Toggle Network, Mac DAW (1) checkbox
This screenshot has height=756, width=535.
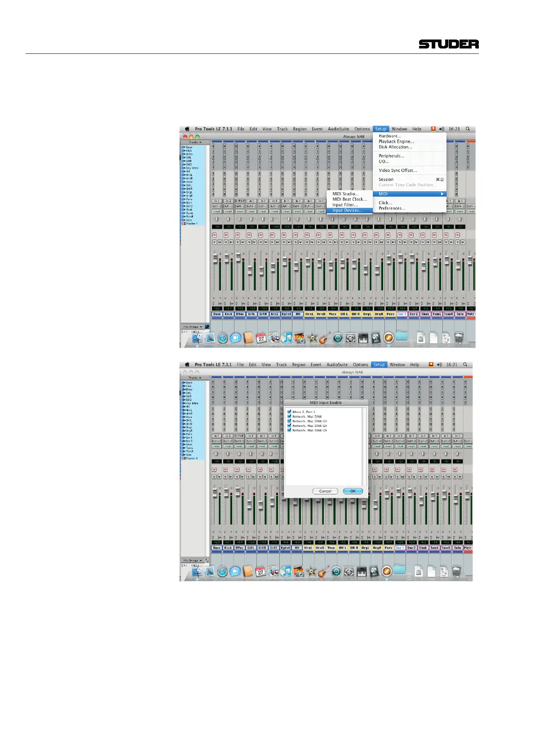coord(289,421)
